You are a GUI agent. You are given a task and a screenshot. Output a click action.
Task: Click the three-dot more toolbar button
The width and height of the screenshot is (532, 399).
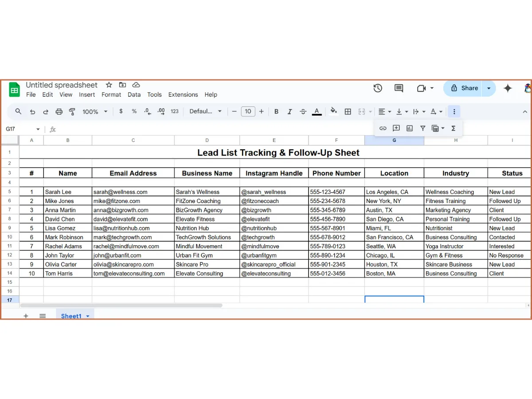pos(454,112)
